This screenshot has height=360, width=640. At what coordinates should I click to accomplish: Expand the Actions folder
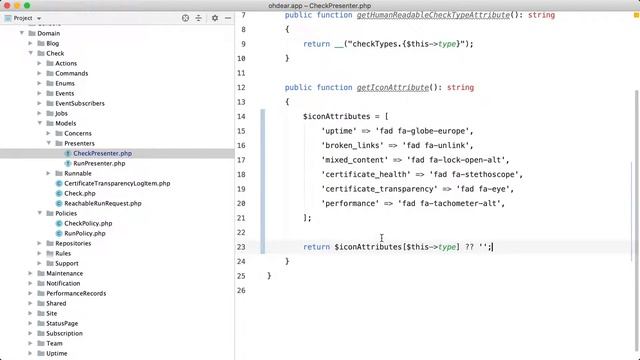point(39,63)
